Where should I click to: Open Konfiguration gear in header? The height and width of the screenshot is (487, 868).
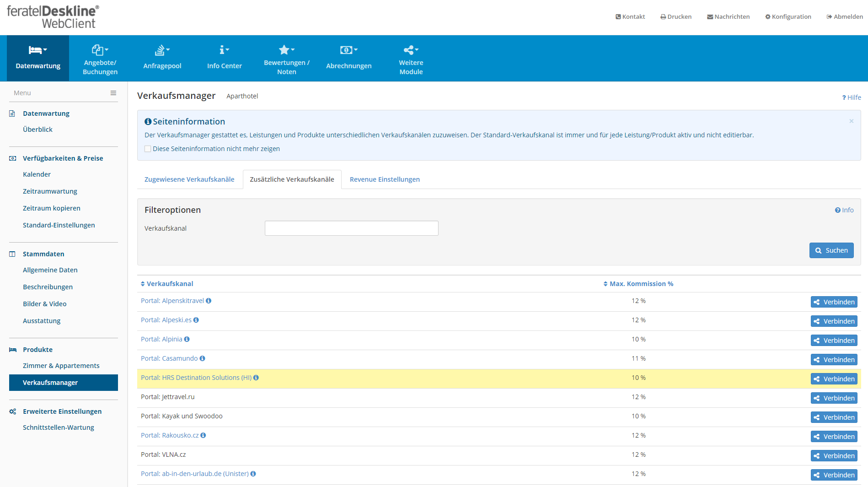coord(788,17)
